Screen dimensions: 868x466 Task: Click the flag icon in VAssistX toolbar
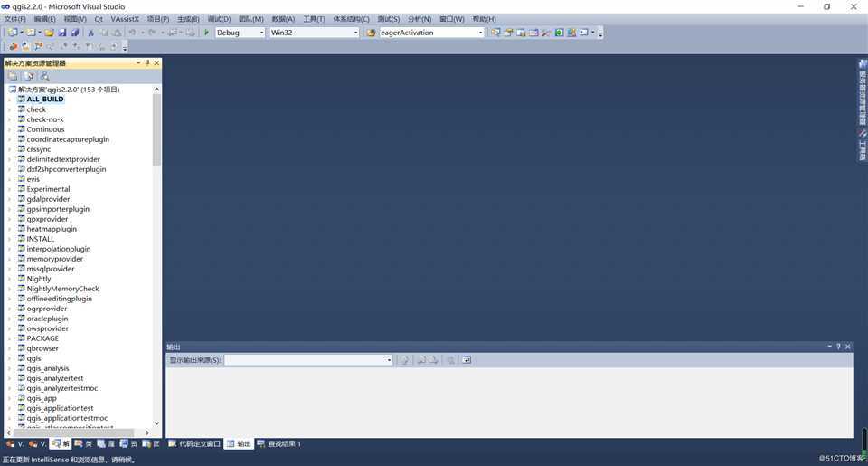coord(38,47)
